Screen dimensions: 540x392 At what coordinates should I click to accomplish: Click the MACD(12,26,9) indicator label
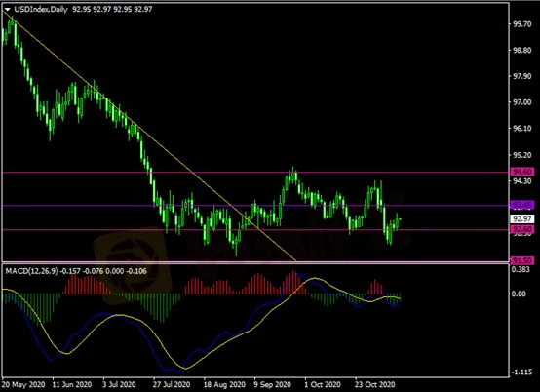tap(31, 271)
